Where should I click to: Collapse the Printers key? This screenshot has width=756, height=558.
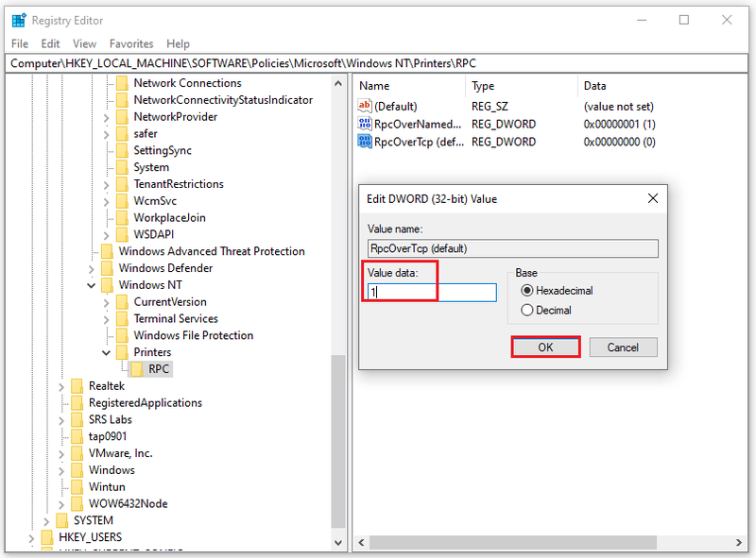click(106, 353)
